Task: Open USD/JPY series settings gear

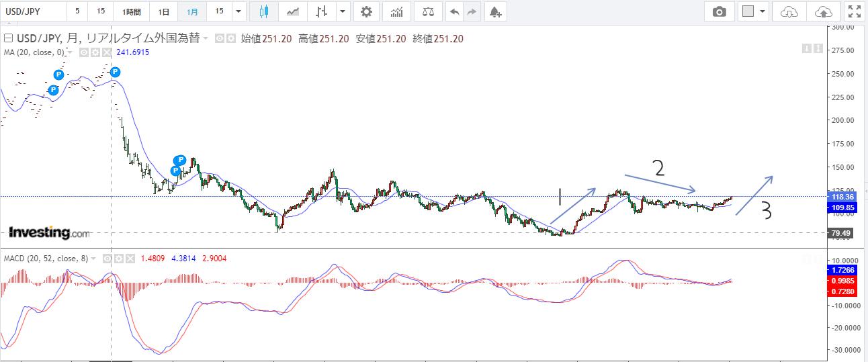Action: click(x=231, y=39)
